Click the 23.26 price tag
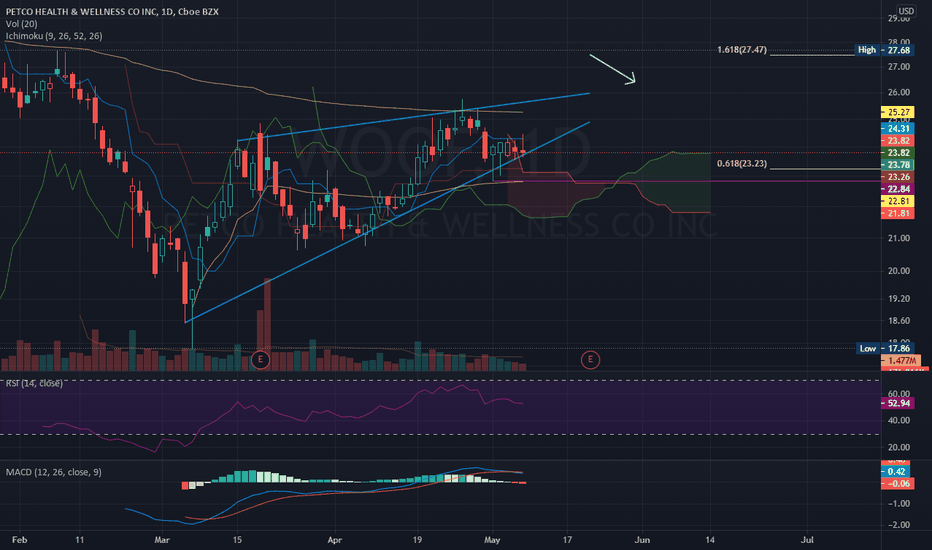 898,177
